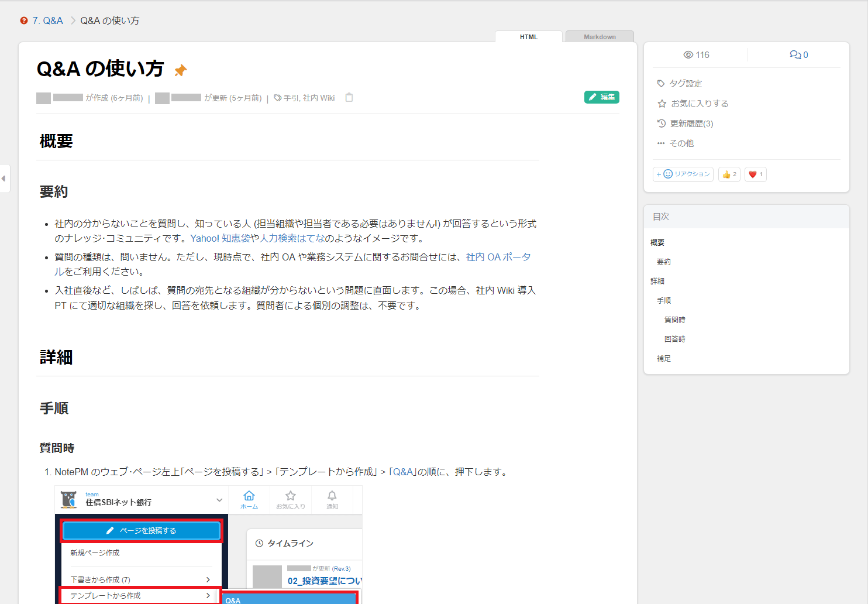Add a reaction with the リアクション button
This screenshot has width=868, height=604.
tap(683, 174)
